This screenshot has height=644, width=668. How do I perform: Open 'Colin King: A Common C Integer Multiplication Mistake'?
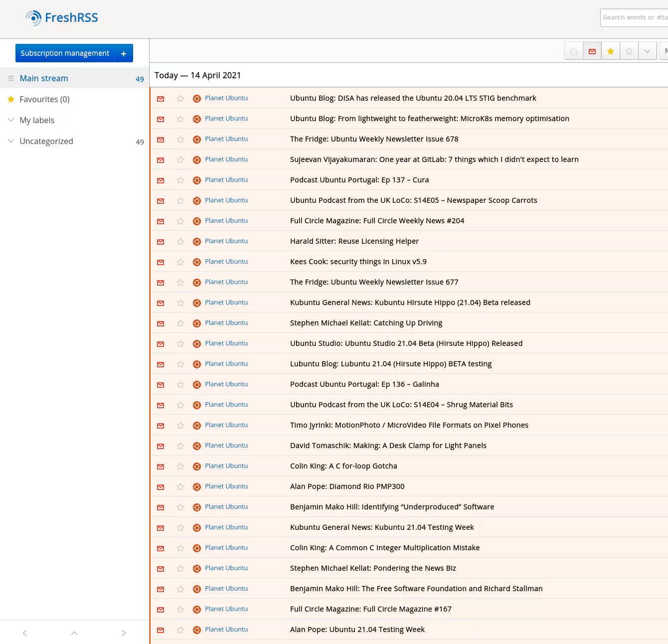click(x=385, y=548)
